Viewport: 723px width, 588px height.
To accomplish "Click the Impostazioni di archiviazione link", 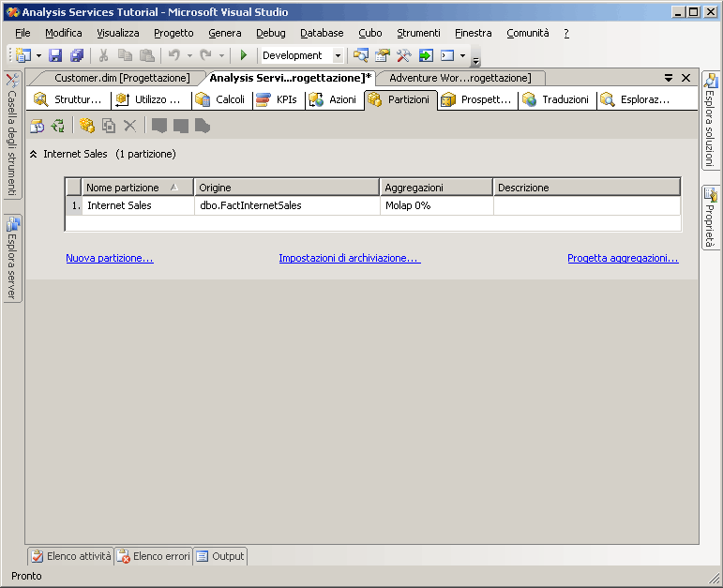I will pos(350,258).
